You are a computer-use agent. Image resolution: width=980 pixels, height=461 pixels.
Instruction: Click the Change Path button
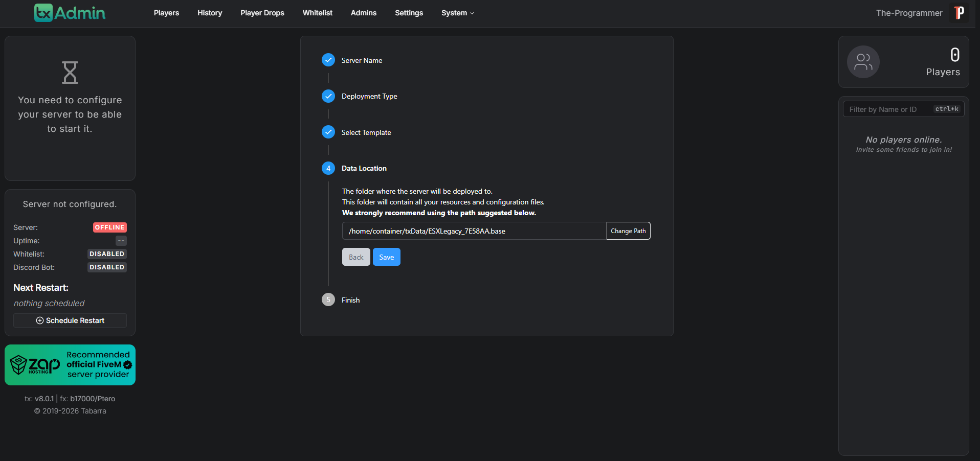(x=628, y=231)
